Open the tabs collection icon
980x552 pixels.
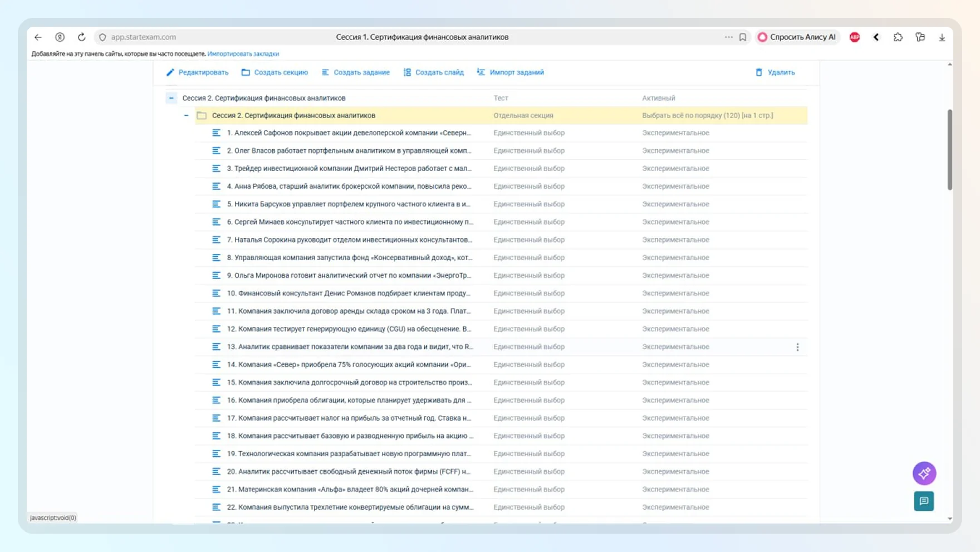tap(920, 37)
